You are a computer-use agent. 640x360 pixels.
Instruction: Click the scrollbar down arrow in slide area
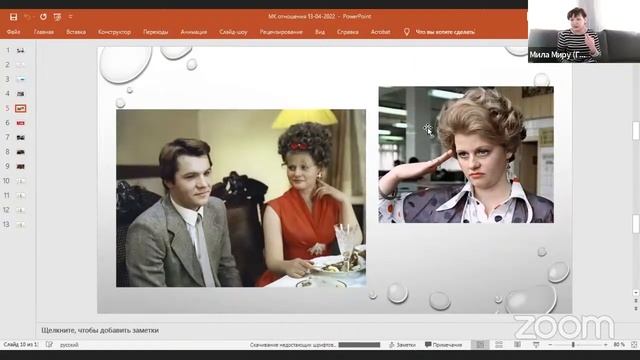636,293
